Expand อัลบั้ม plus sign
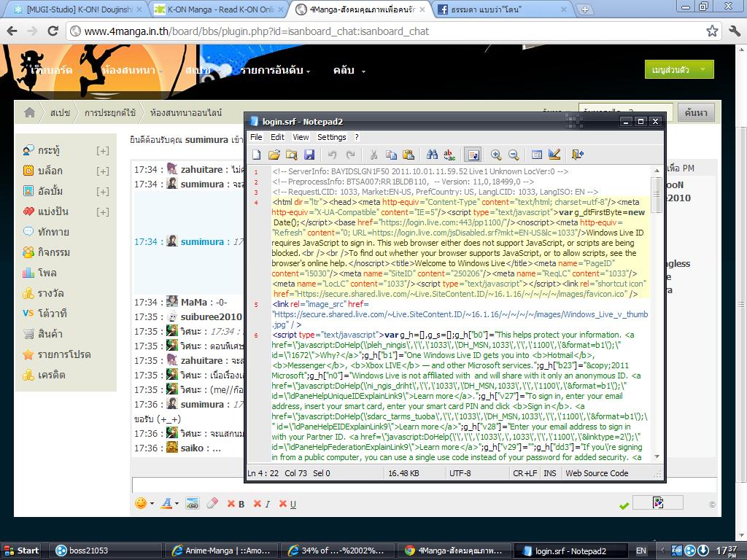 (x=102, y=192)
